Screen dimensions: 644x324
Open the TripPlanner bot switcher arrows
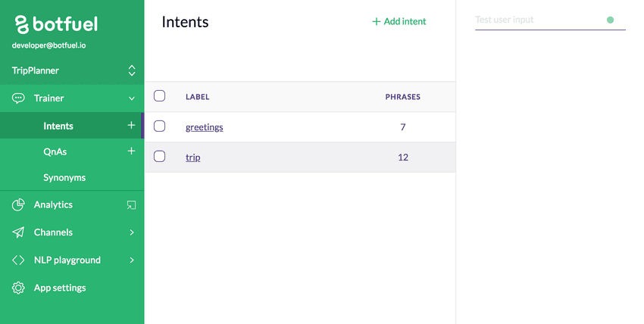coord(132,70)
